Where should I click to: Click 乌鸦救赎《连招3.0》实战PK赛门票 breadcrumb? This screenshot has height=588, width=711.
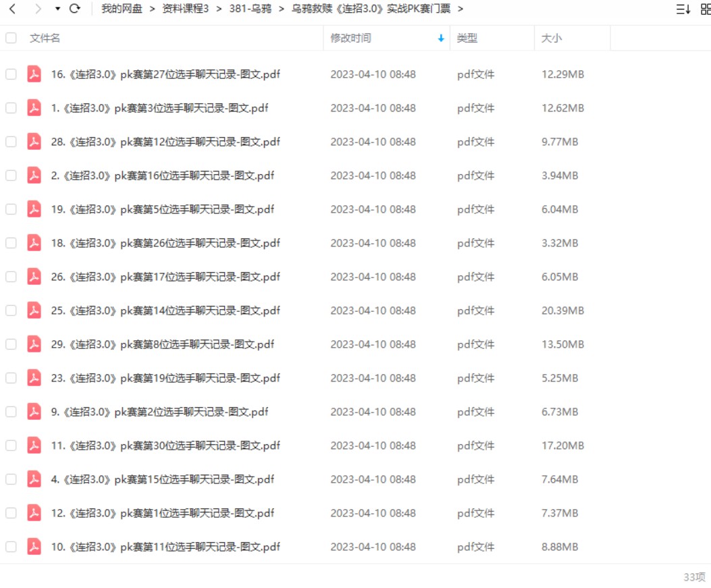click(x=371, y=9)
